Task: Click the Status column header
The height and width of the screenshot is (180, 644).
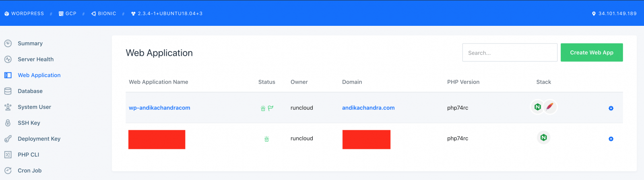Action: pyautogui.click(x=267, y=82)
